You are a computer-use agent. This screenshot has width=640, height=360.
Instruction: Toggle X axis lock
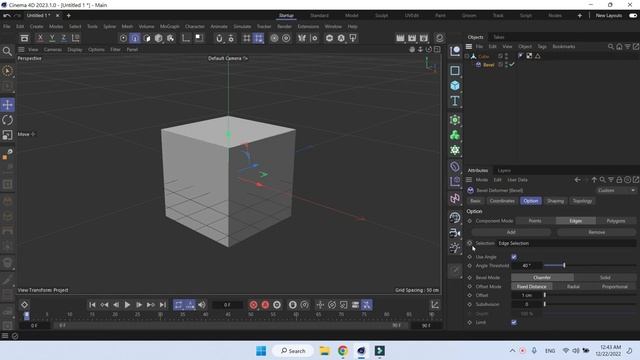[x=40, y=38]
